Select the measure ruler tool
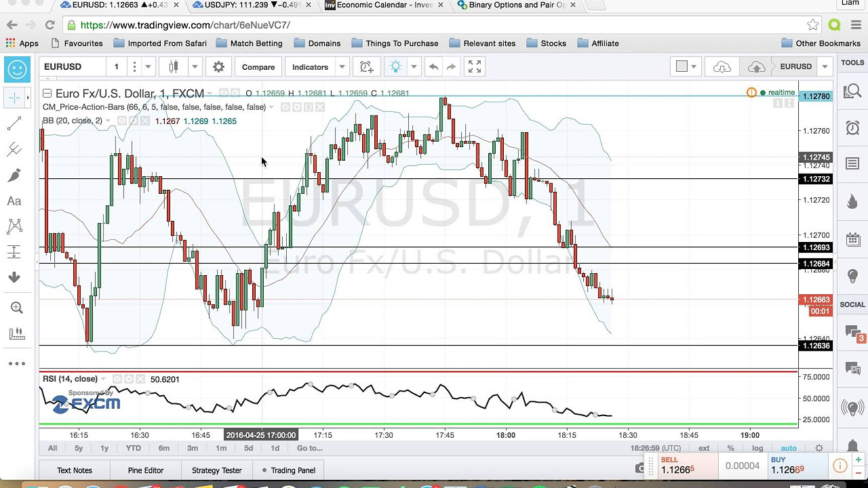The image size is (868, 488). [16, 333]
